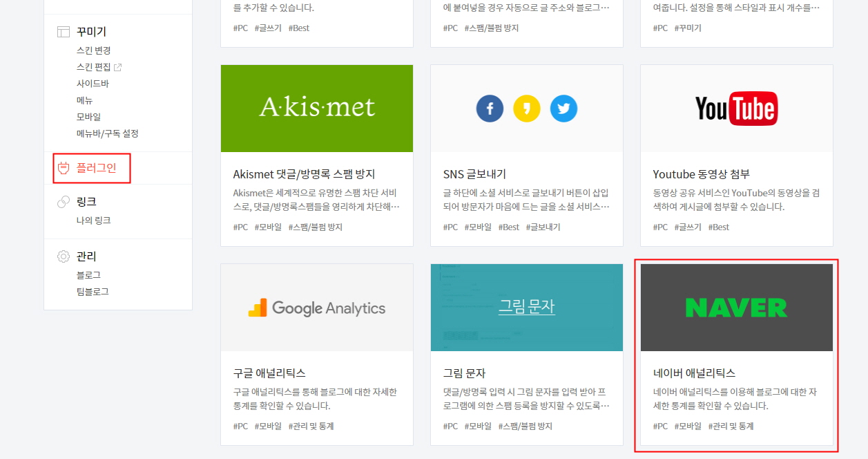Screen dimensions: 868x459
Task: Click the YouTube logo on the plugin card
Action: point(736,108)
